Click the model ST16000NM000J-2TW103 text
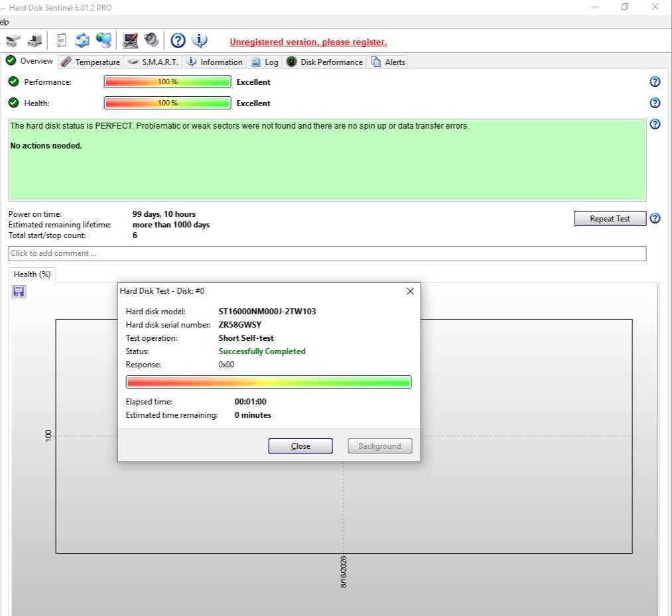The image size is (672, 616). (267, 312)
